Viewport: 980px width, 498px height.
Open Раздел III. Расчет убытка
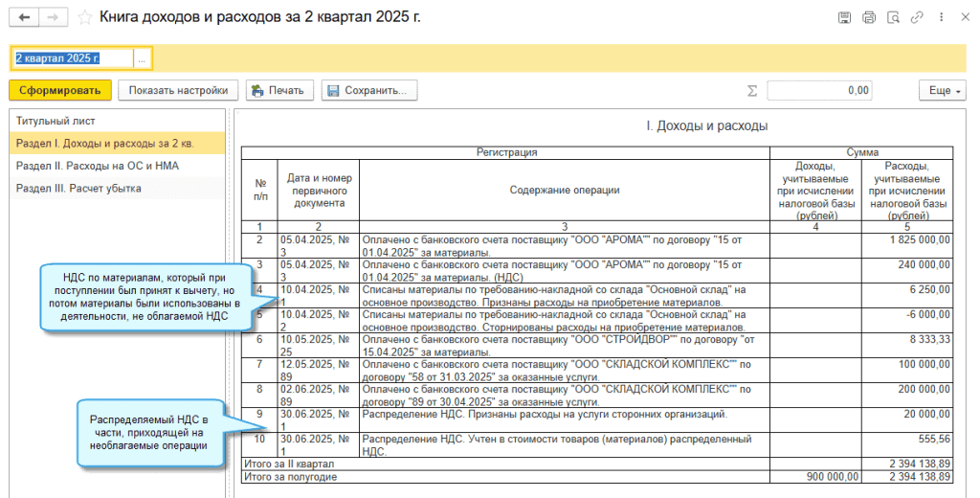pyautogui.click(x=78, y=188)
